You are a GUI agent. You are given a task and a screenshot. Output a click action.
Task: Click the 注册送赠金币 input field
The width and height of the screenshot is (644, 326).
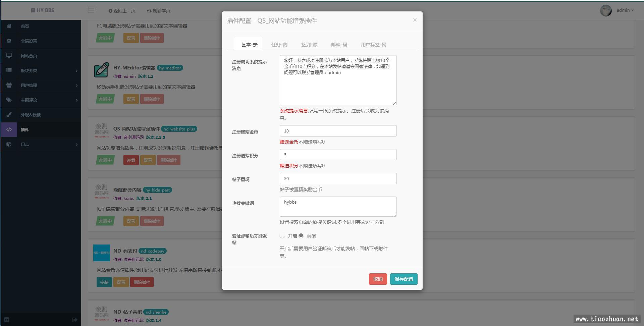338,131
